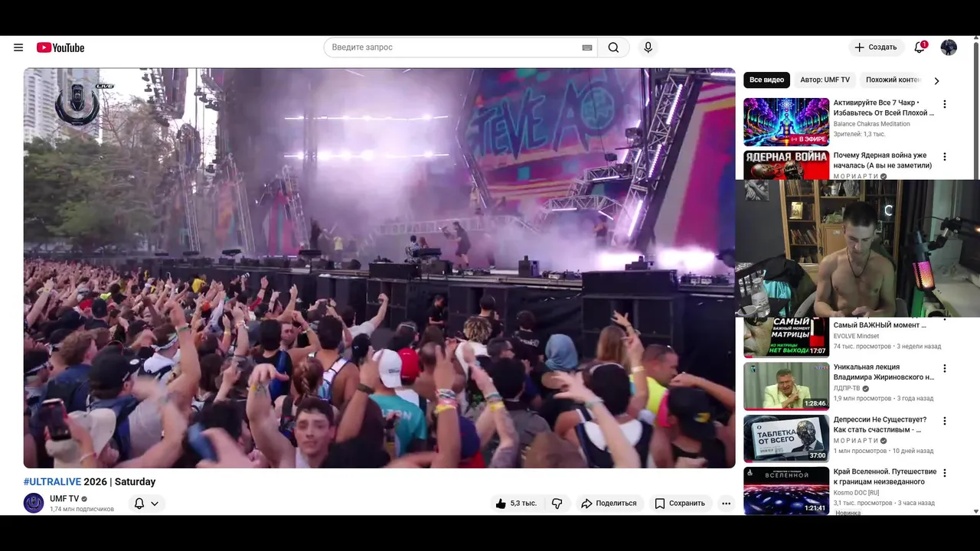Image resolution: width=980 pixels, height=551 pixels.
Task: Open the chakra meditation live stream thumbnail
Action: coord(786,122)
